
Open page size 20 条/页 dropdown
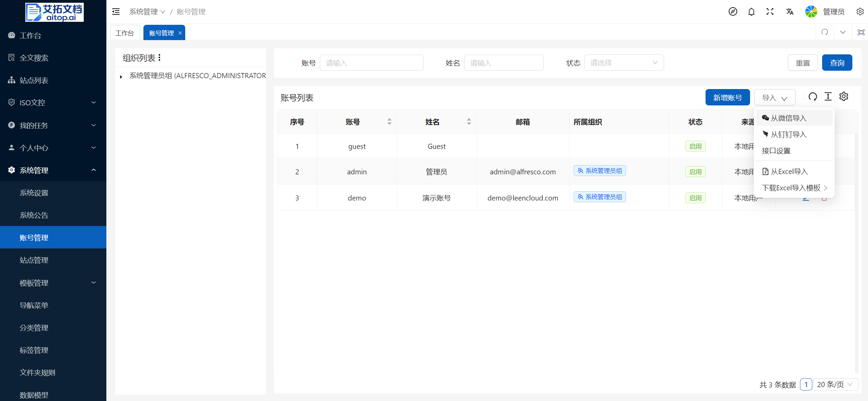835,384
